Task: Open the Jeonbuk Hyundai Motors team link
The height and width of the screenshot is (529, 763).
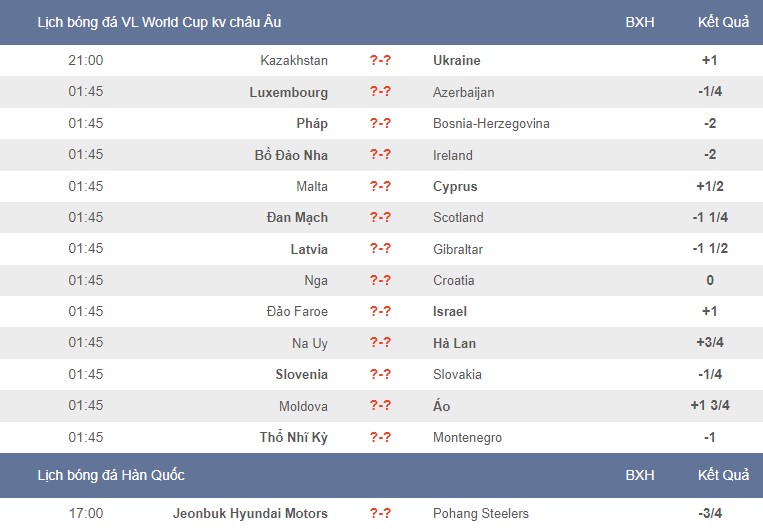Action: (250, 513)
